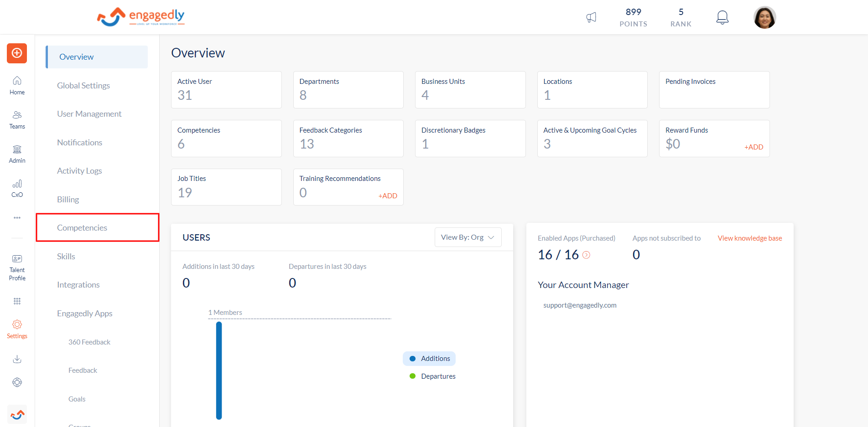Click the help lifebuoy icon

click(x=17, y=382)
